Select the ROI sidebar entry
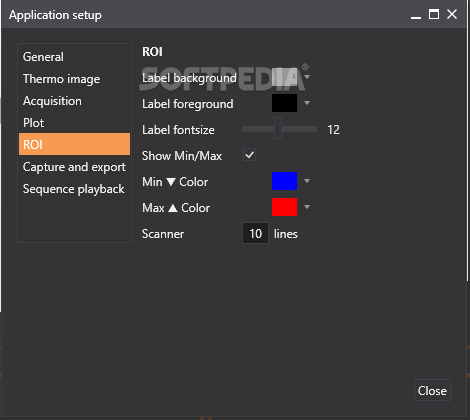Viewport: 470px width, 420px height. pos(74,144)
